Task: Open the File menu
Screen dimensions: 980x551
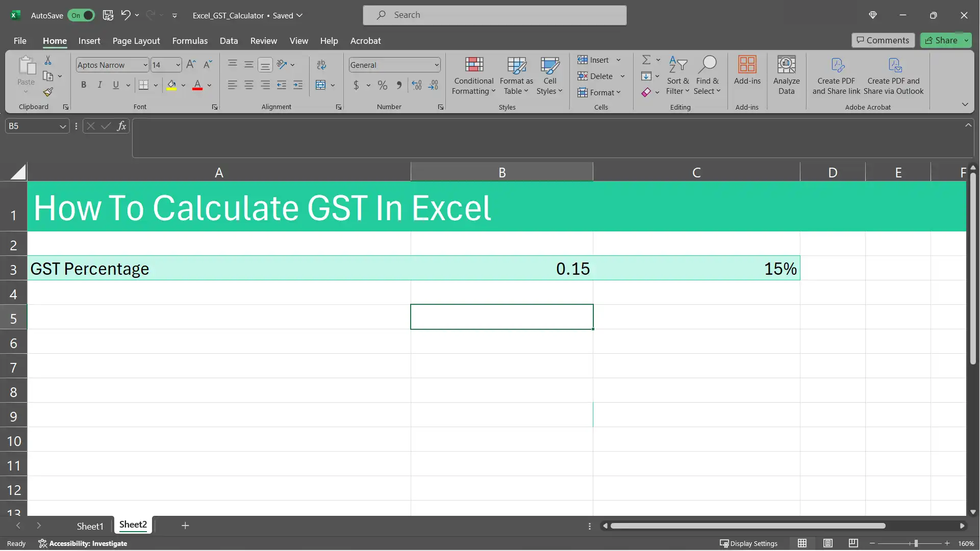Action: pos(20,41)
